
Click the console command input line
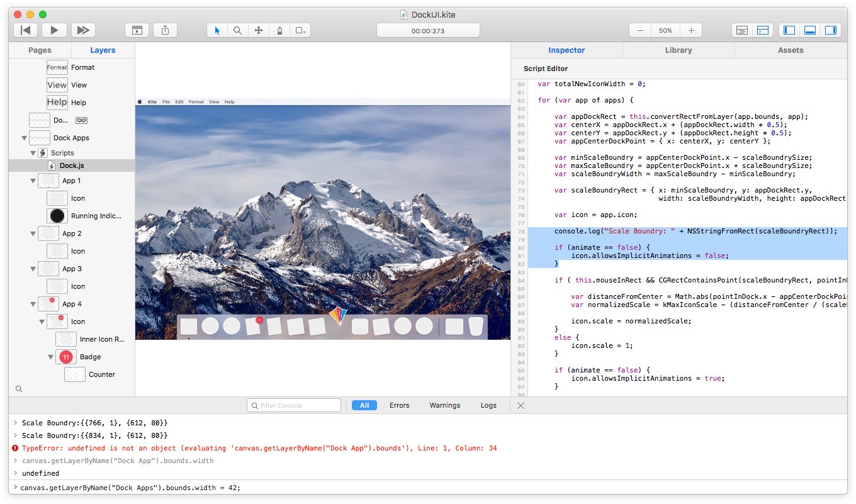428,488
